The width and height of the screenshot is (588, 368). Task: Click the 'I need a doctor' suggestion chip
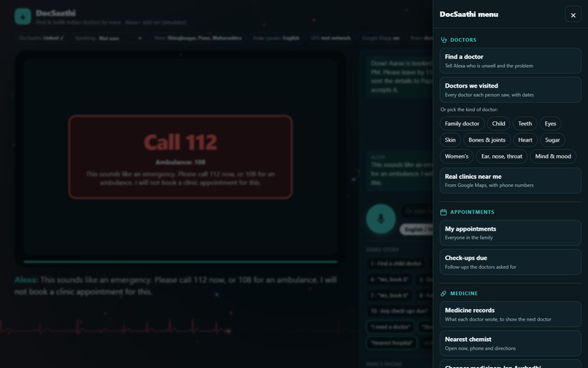click(390, 327)
